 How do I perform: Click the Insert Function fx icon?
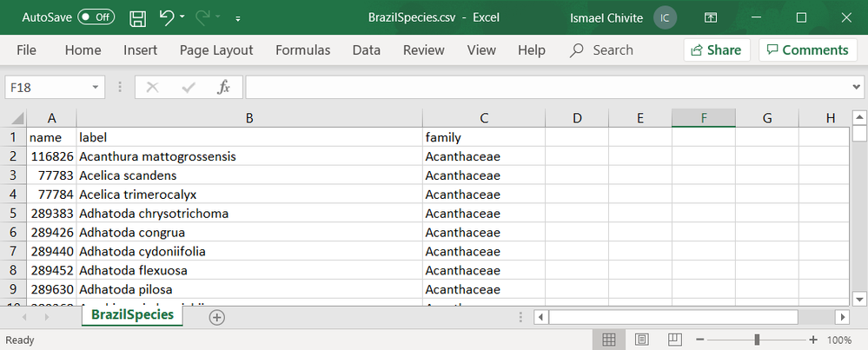(223, 87)
